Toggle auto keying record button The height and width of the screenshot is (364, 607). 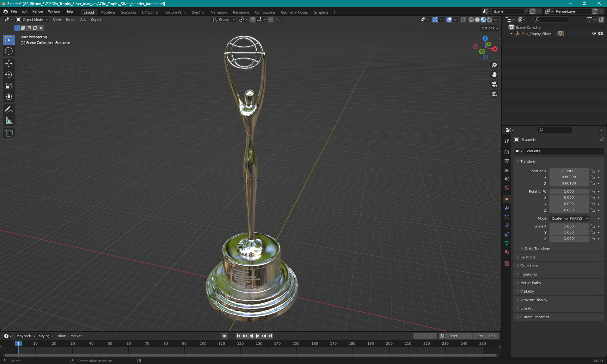(224, 336)
